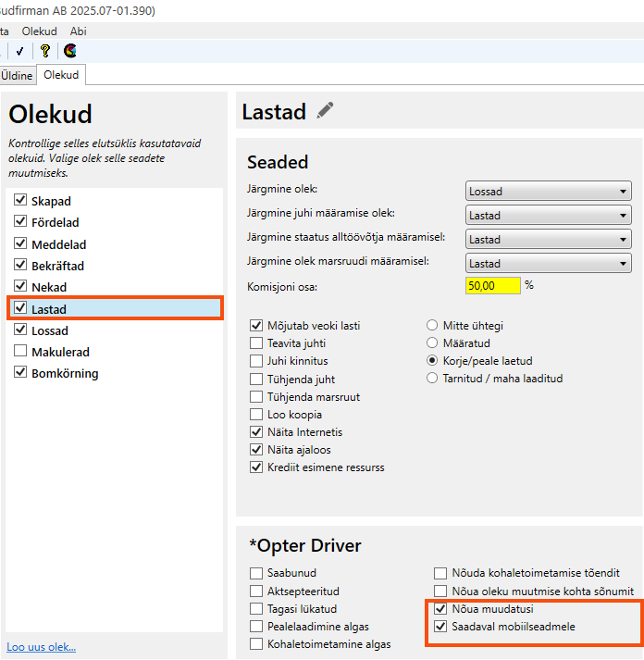Click the checkmark icon in the toolbar

coord(19,51)
